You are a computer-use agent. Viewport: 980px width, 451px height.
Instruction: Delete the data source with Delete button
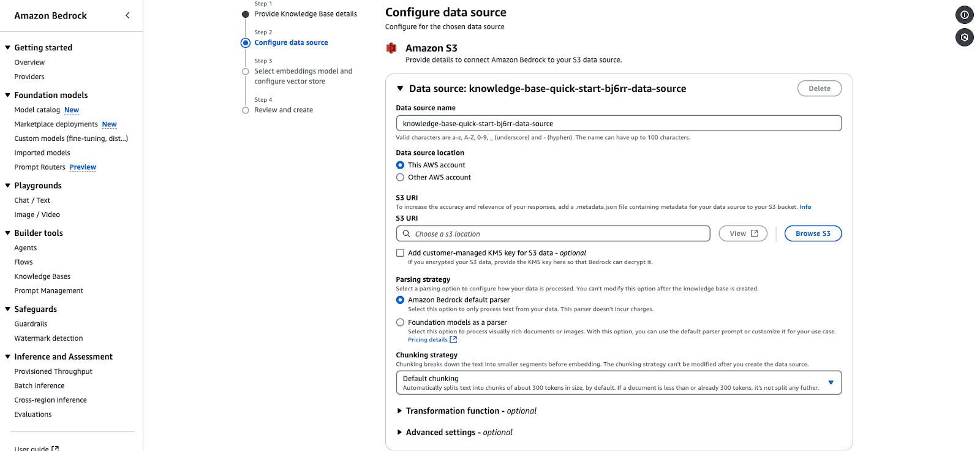click(x=819, y=89)
